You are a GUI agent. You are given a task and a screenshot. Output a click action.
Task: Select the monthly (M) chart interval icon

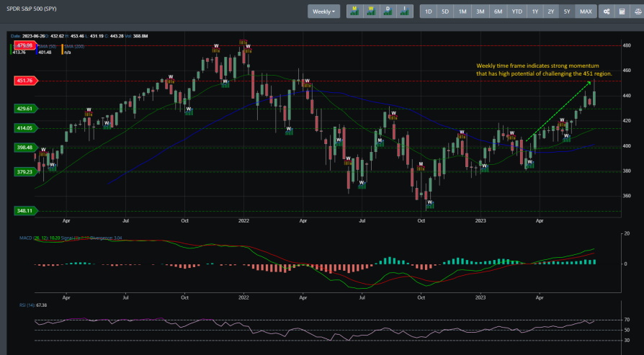tap(354, 11)
